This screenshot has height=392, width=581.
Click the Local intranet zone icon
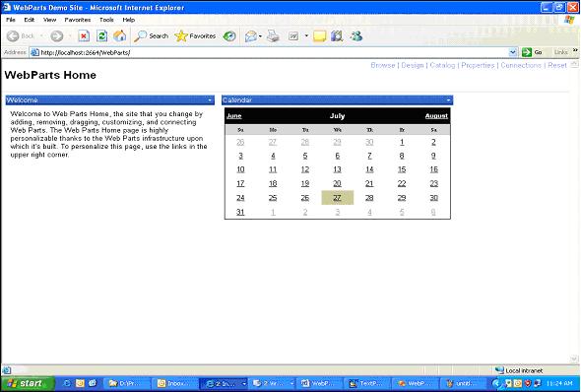499,370
